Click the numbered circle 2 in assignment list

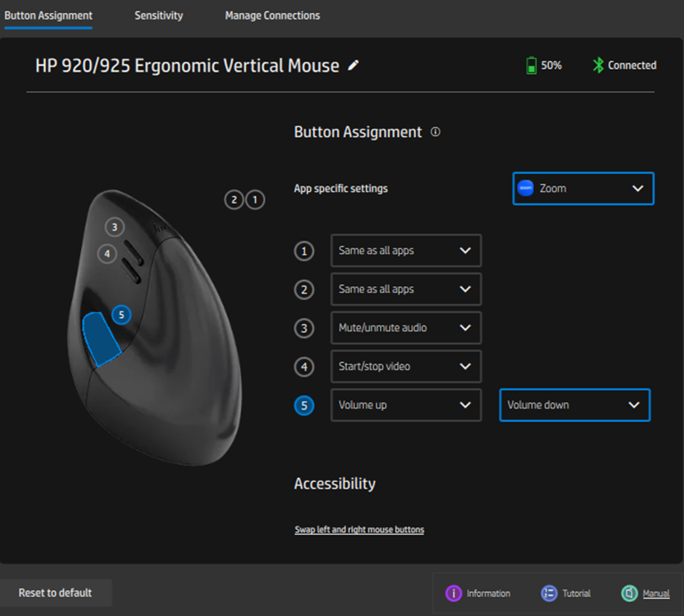coord(304,289)
